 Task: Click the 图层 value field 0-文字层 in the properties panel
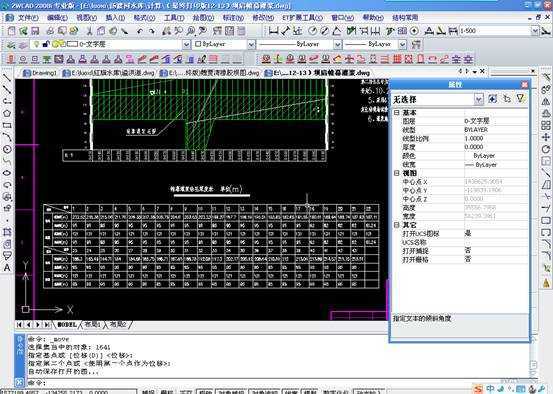coord(496,121)
